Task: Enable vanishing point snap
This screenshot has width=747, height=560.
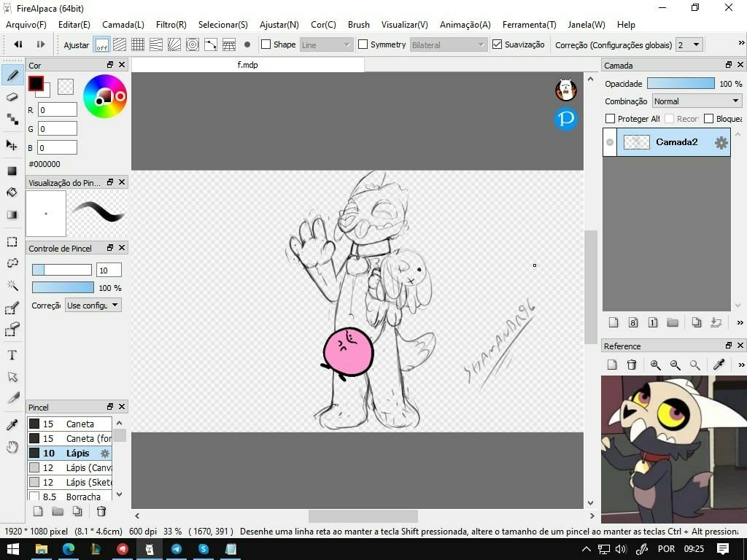Action: pos(174,44)
